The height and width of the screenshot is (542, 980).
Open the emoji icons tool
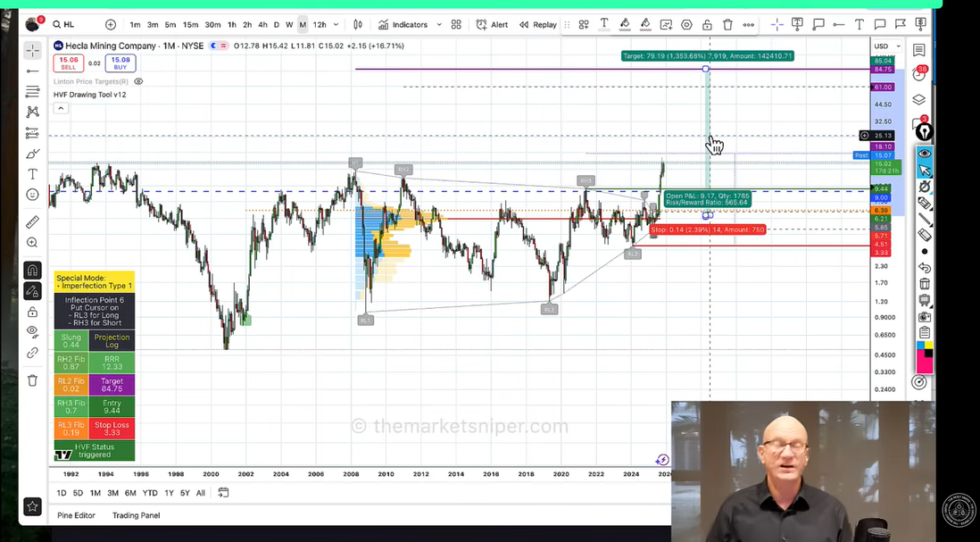click(32, 195)
